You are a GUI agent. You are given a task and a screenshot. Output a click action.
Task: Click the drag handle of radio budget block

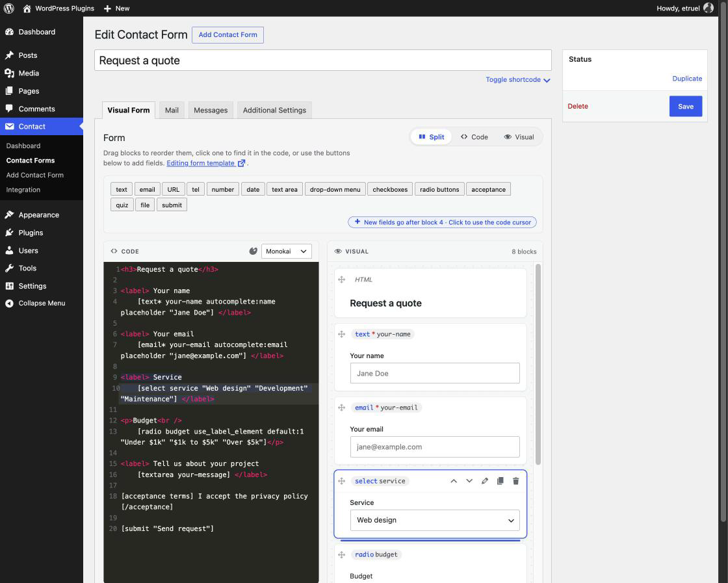[x=342, y=554]
